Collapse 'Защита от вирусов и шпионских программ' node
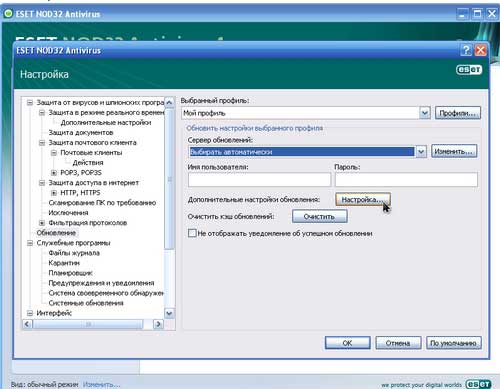 click(30, 103)
